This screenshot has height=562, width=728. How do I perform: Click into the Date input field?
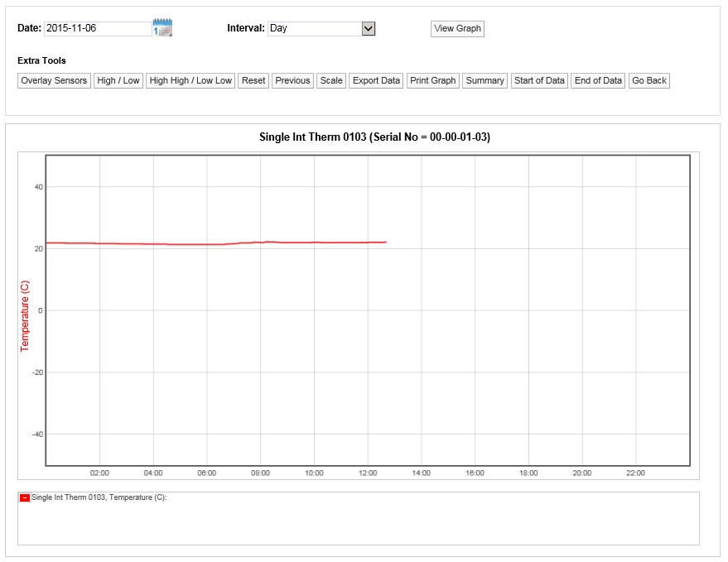point(97,28)
